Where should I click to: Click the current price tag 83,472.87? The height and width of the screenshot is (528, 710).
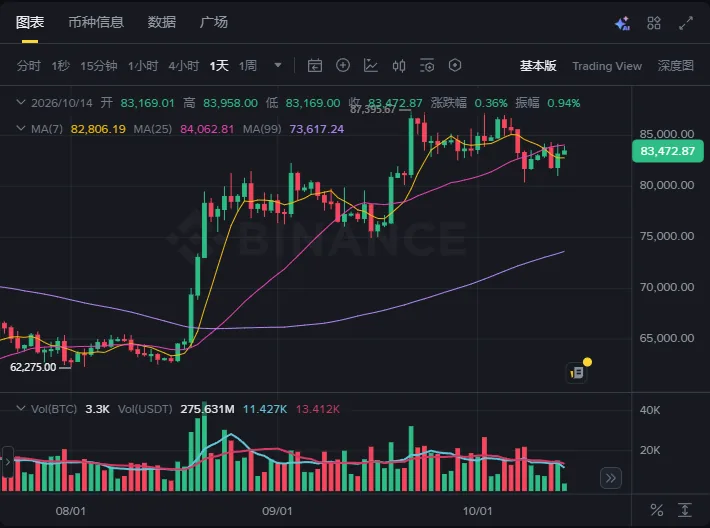click(667, 151)
